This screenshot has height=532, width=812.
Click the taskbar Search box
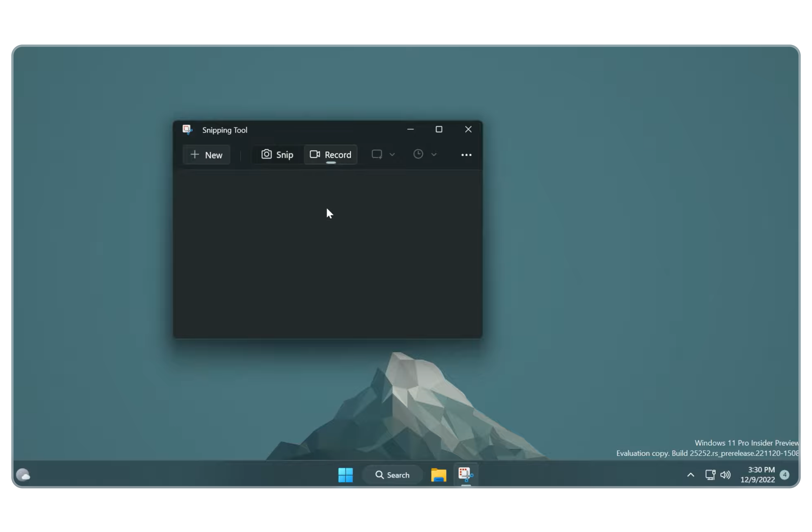click(x=392, y=475)
